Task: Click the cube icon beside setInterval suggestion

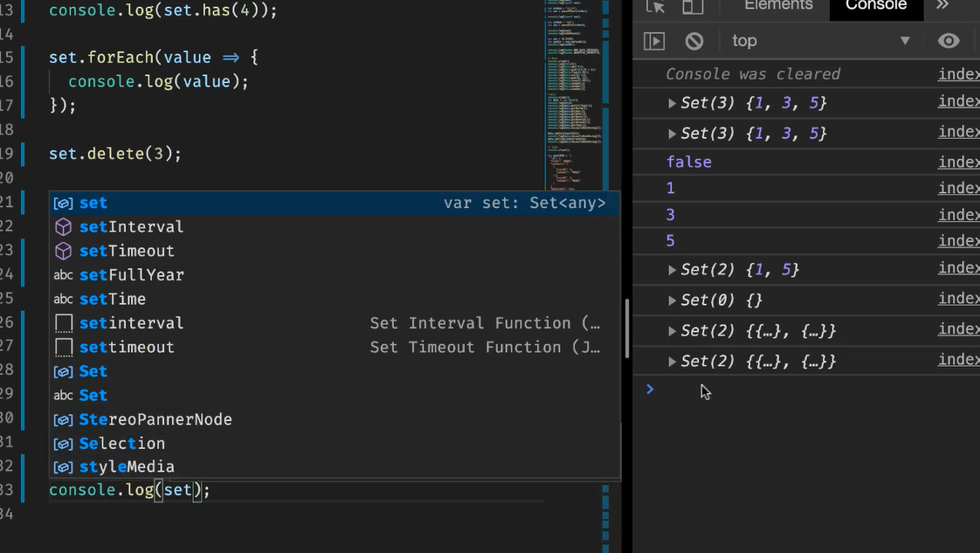Action: pyautogui.click(x=62, y=226)
